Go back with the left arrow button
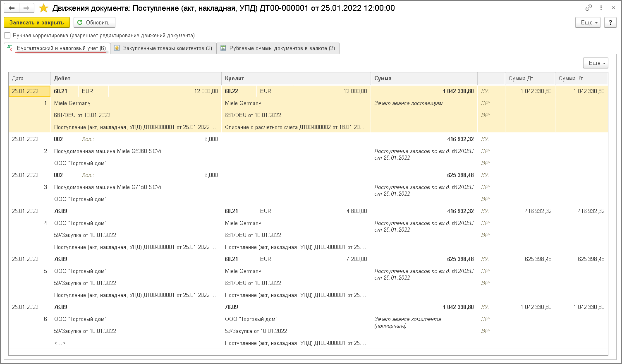 click(x=12, y=8)
